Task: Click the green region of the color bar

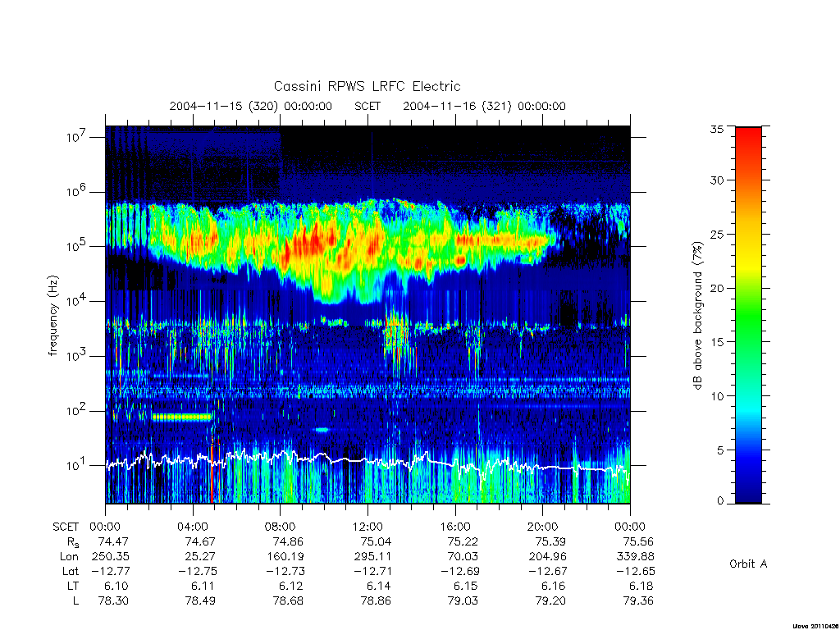Action: click(748, 316)
